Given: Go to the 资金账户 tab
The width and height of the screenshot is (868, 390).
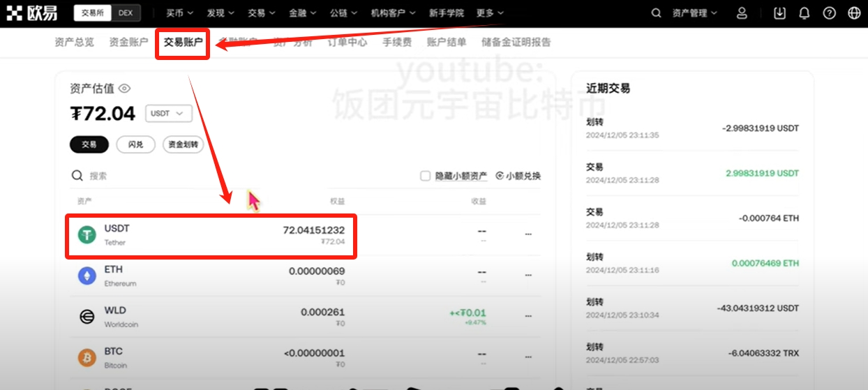Looking at the screenshot, I should [x=128, y=42].
